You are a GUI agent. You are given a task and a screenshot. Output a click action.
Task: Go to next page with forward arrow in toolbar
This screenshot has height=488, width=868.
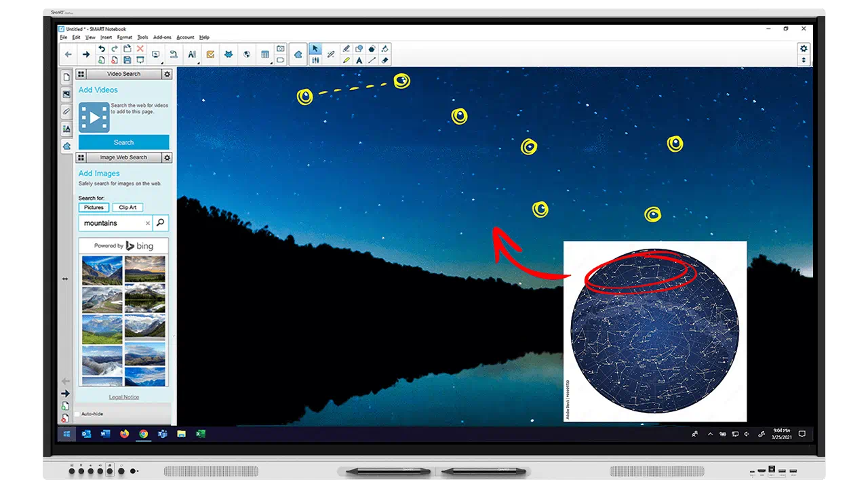(86, 54)
